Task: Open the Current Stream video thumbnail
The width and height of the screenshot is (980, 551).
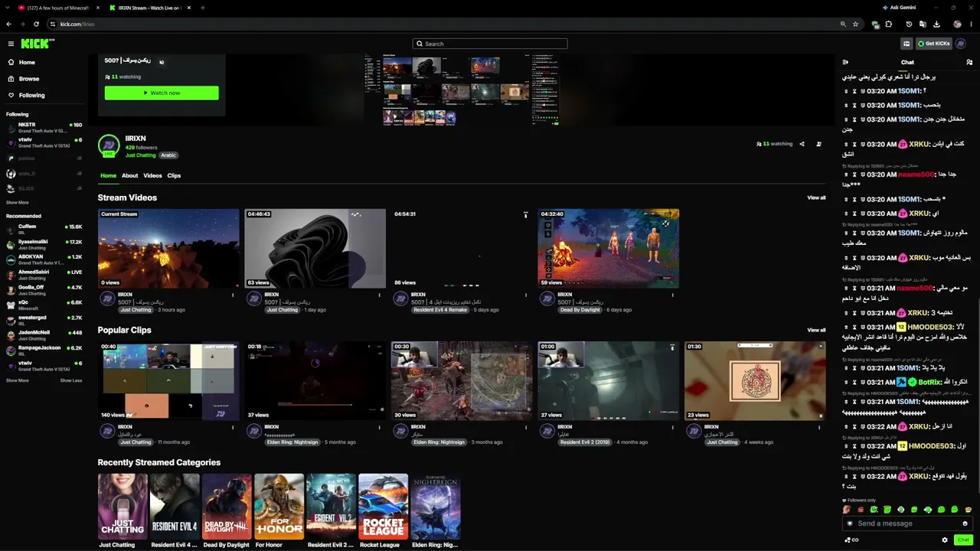Action: click(x=168, y=249)
